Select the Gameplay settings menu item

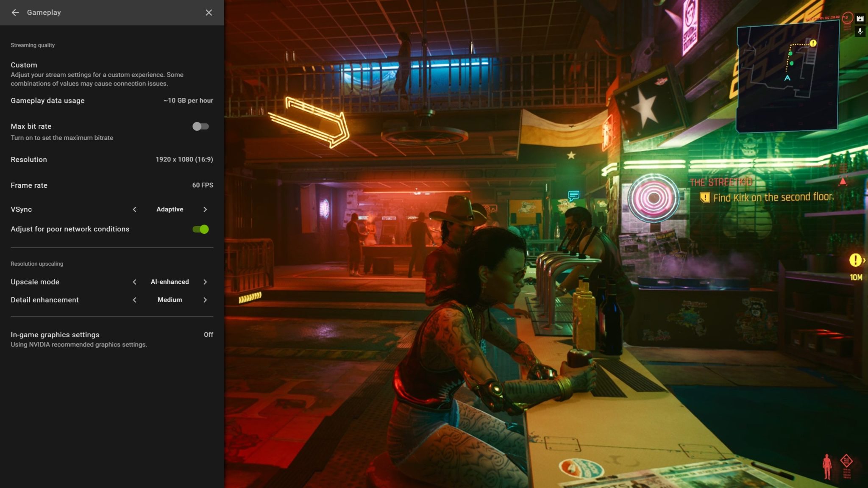tap(43, 12)
